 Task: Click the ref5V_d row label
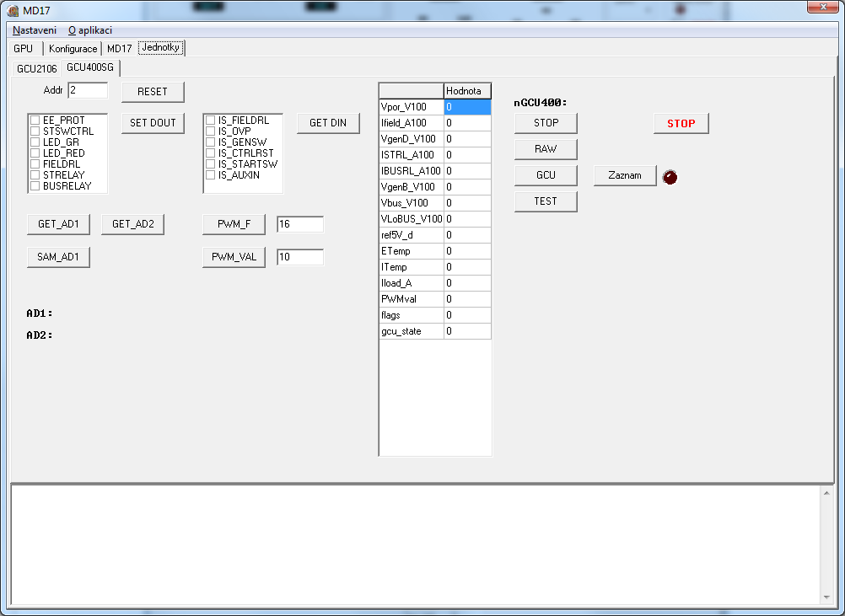[x=412, y=235]
